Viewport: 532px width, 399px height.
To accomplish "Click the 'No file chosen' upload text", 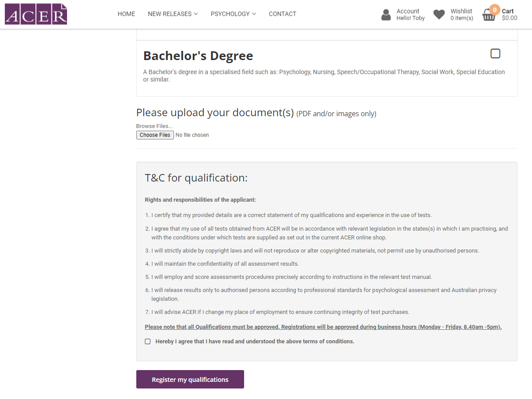I will 192,135.
